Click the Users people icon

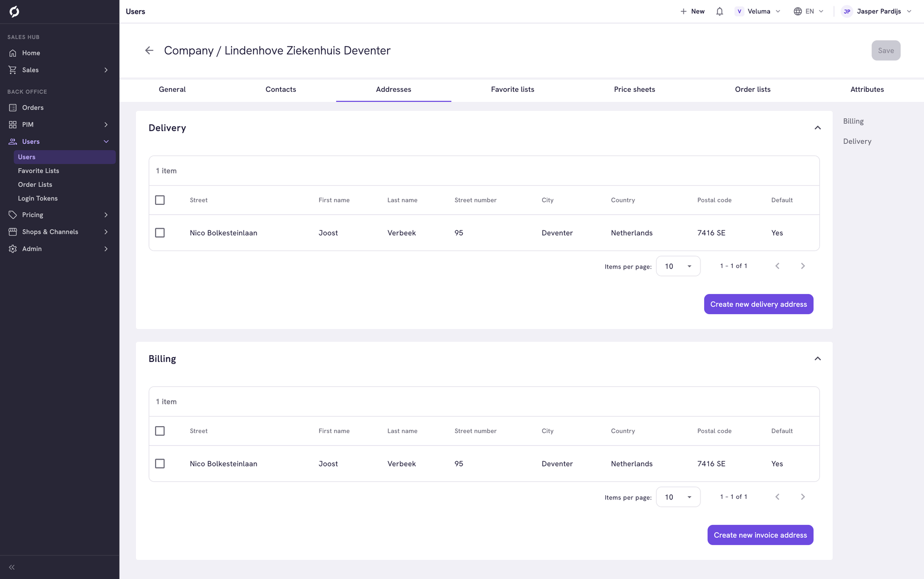tap(13, 142)
